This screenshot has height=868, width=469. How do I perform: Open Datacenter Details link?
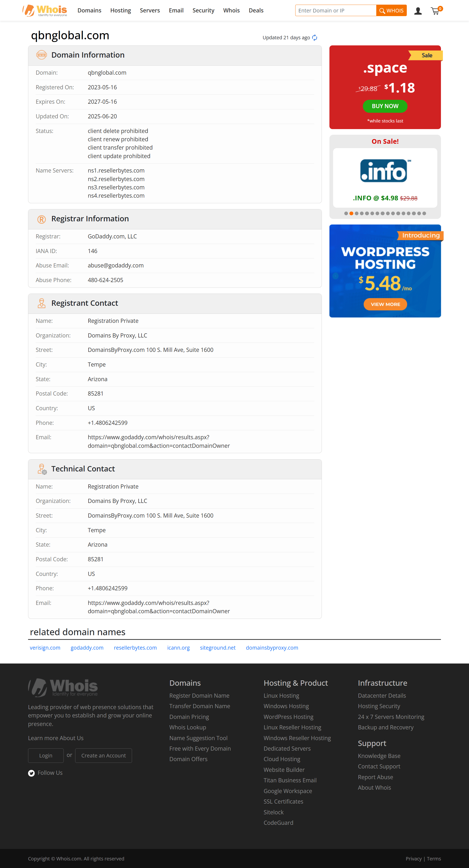tap(382, 695)
